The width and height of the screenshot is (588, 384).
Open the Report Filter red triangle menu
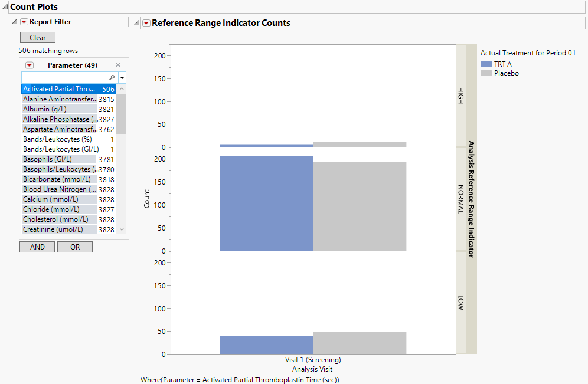[24, 22]
